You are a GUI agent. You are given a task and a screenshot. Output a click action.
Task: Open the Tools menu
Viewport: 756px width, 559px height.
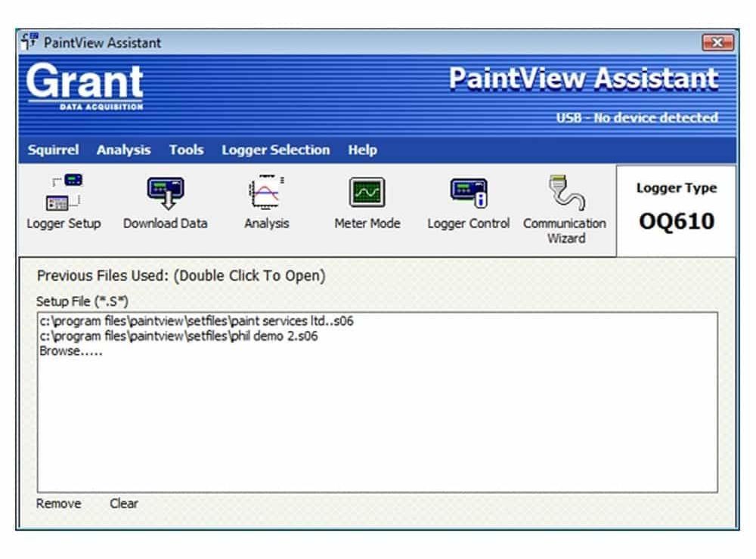click(x=186, y=150)
